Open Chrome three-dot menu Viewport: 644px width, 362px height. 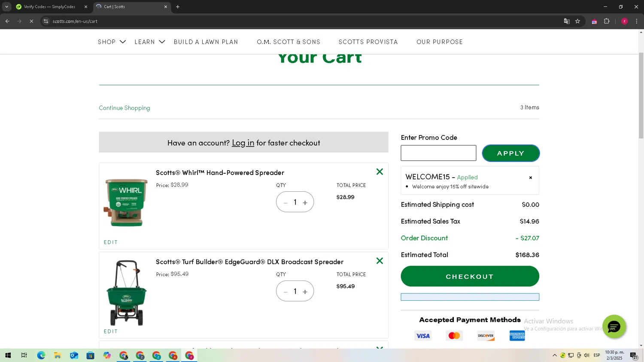click(x=637, y=21)
